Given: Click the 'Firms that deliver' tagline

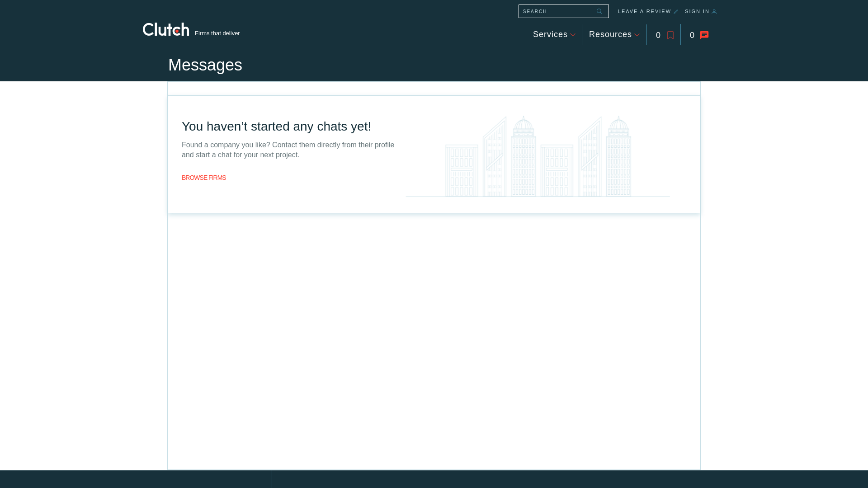Looking at the screenshot, I should pos(217,33).
